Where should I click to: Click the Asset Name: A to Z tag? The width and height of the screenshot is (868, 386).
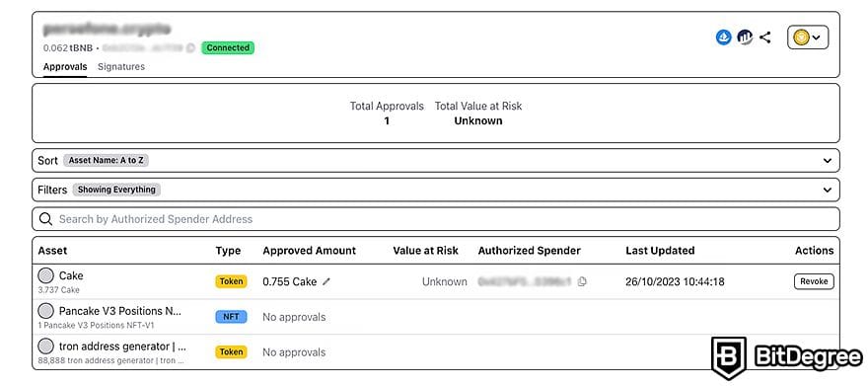click(106, 161)
